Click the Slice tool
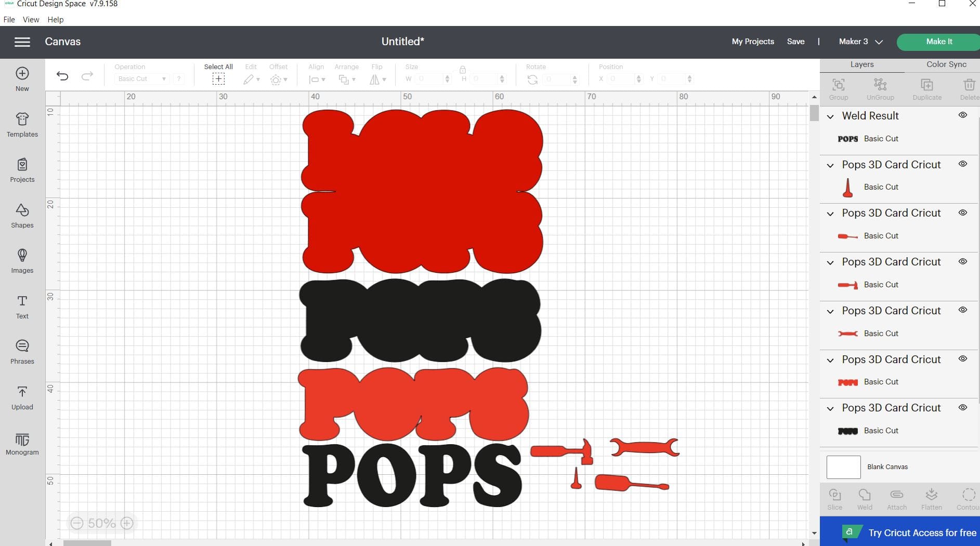Screen dimensions: 980x546 [835, 499]
